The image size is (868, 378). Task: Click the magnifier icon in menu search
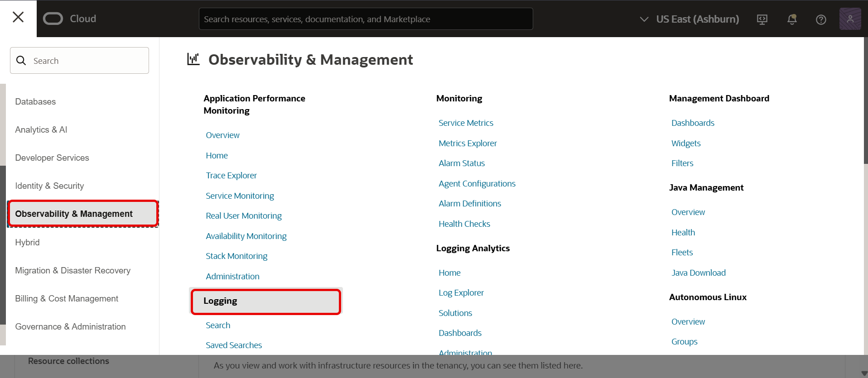(21, 61)
